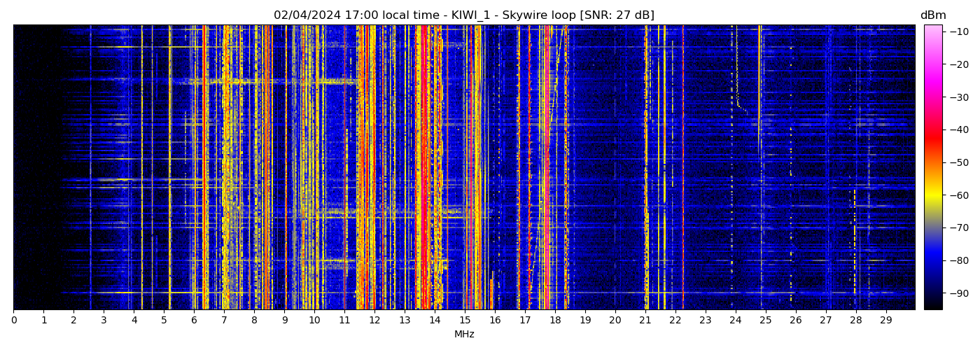Select the red region of the colorbar
This screenshot has width=980, height=350.
[x=932, y=136]
